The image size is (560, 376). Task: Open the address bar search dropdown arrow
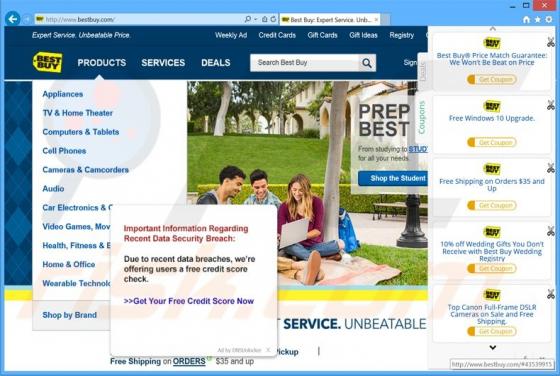256,19
